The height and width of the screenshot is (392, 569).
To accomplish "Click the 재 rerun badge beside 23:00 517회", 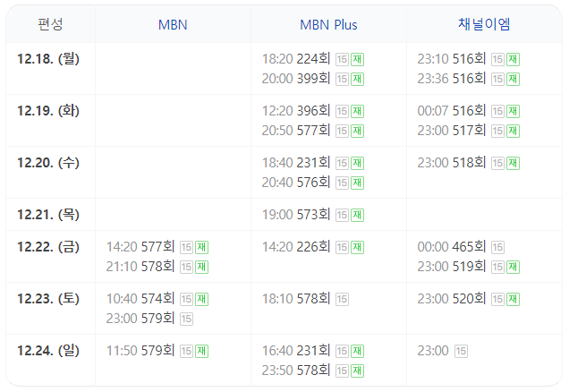I will (514, 131).
